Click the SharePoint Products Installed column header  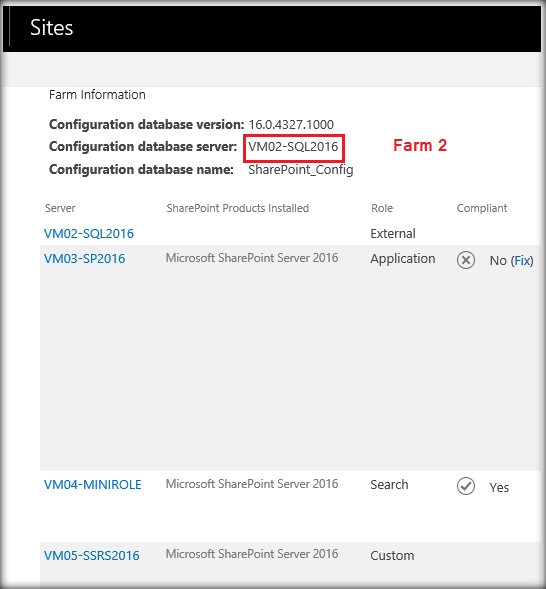click(238, 208)
